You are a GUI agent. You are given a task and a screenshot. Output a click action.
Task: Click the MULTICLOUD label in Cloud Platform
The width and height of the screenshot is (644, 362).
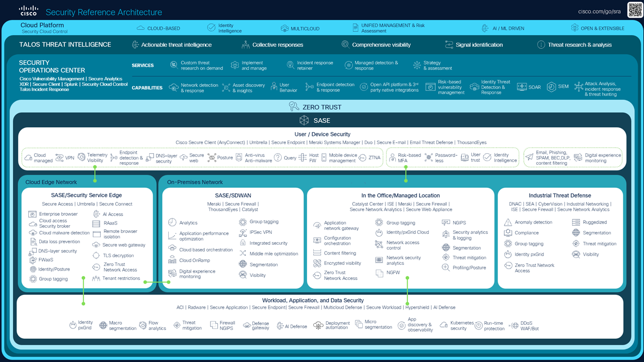coord(304,28)
